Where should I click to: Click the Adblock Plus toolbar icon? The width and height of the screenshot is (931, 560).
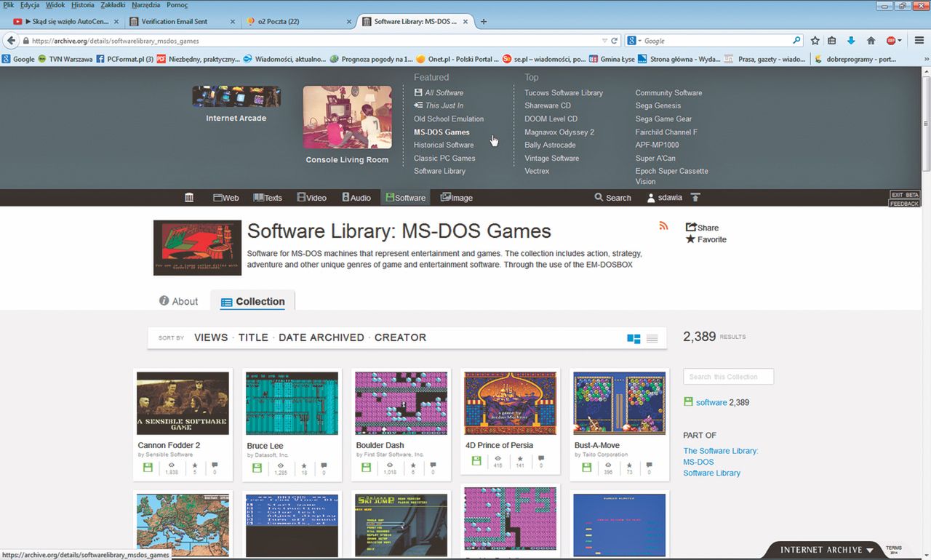pos(891,41)
